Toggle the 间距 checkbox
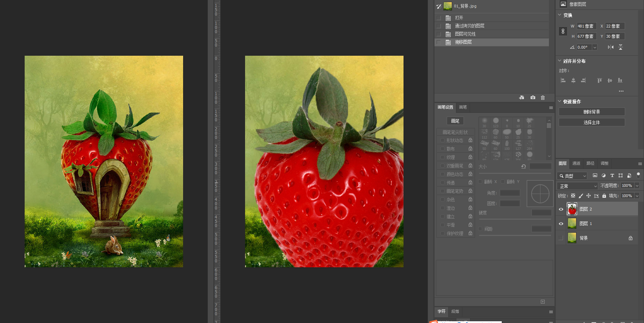Screen dimensions: 644x323 pos(480,229)
